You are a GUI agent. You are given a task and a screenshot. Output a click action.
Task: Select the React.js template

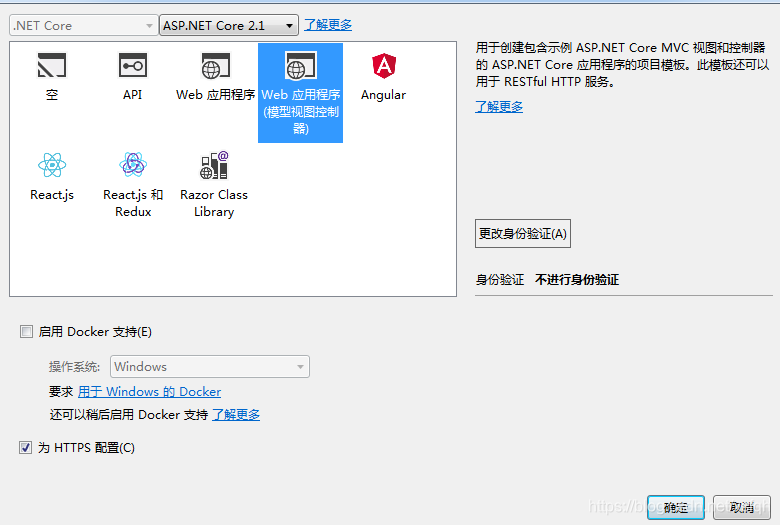(52, 177)
